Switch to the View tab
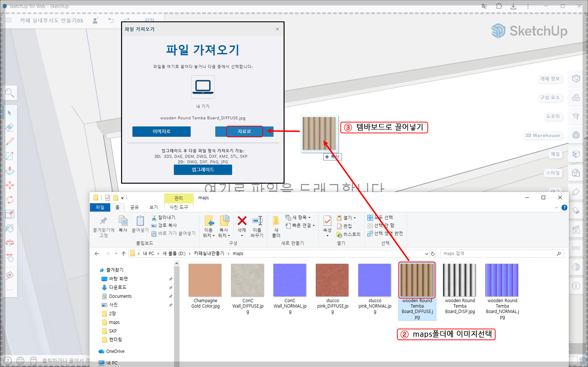588x367 pixels. (154, 207)
